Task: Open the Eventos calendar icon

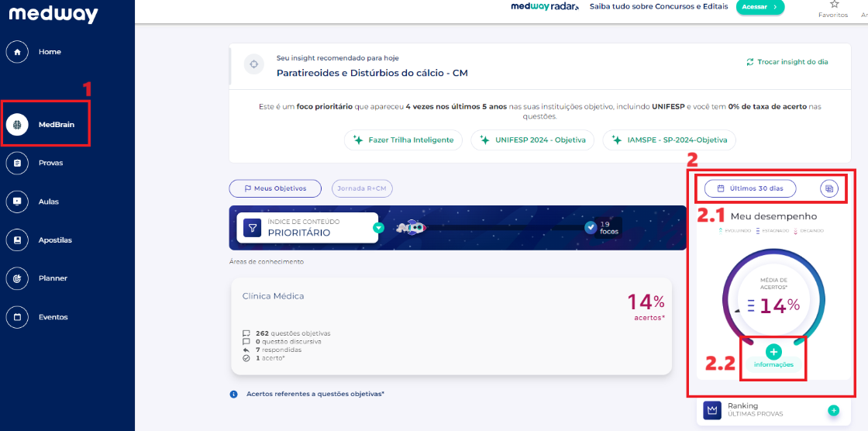Action: pos(17,317)
